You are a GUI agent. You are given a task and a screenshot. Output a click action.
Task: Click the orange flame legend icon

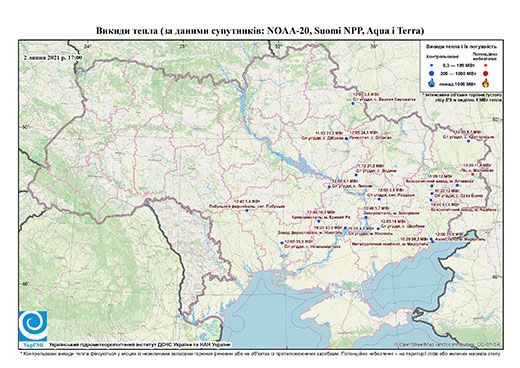click(486, 83)
